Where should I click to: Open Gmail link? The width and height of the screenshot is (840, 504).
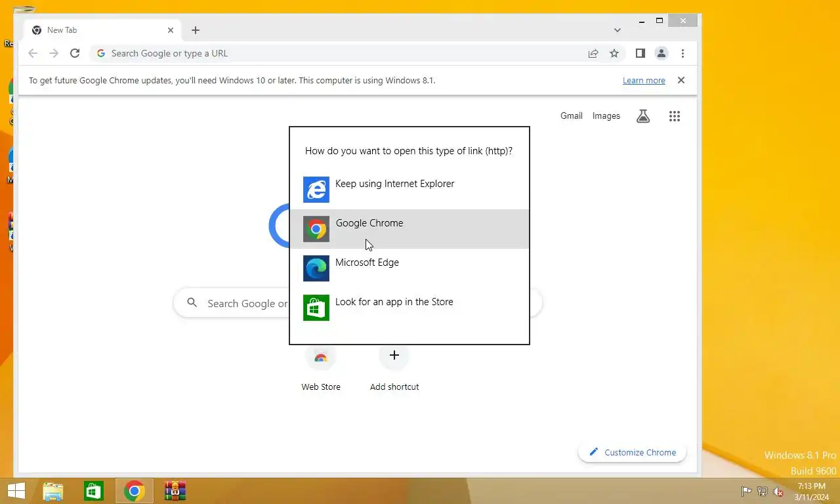(x=572, y=115)
